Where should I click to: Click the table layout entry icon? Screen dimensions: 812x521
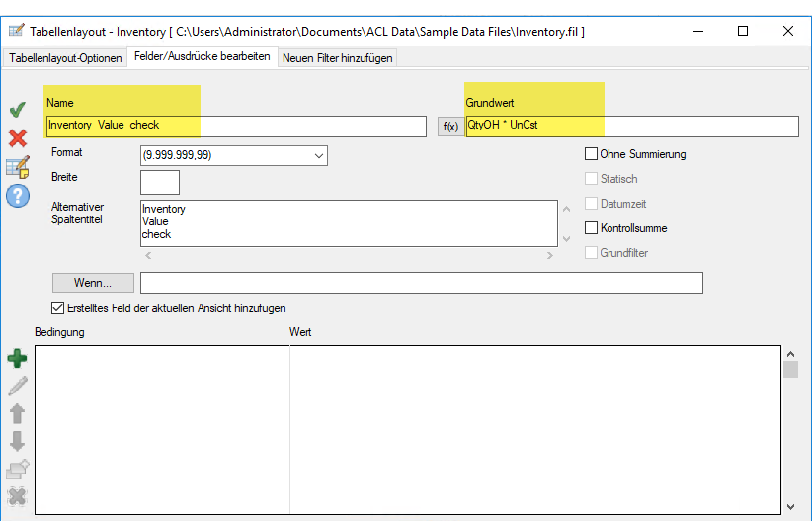click(x=18, y=167)
